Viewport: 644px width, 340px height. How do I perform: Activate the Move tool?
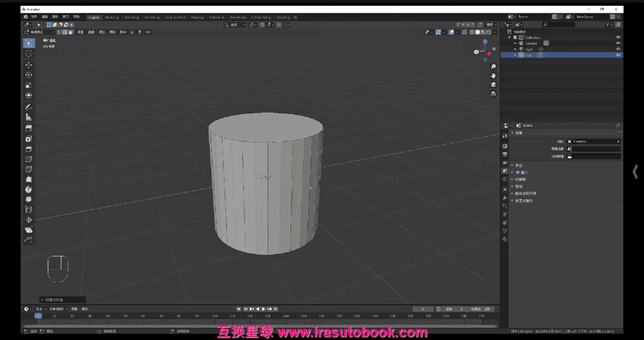pyautogui.click(x=29, y=65)
